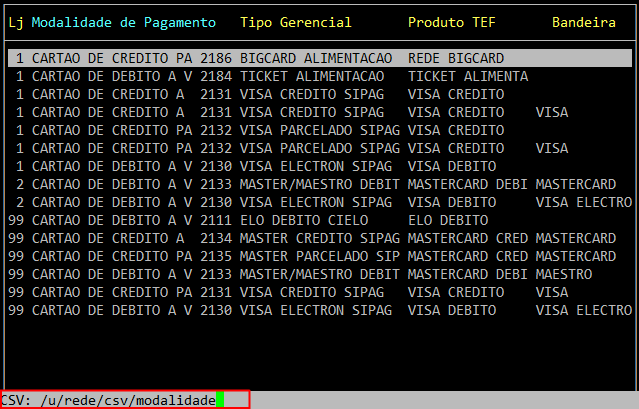Click the Lj column header
This screenshot has width=639, height=409.
[15, 22]
